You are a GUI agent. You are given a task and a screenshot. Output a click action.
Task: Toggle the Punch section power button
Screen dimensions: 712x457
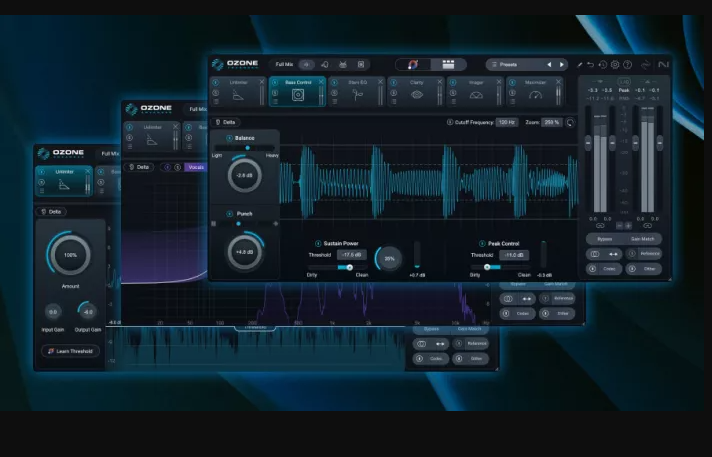pyautogui.click(x=229, y=214)
